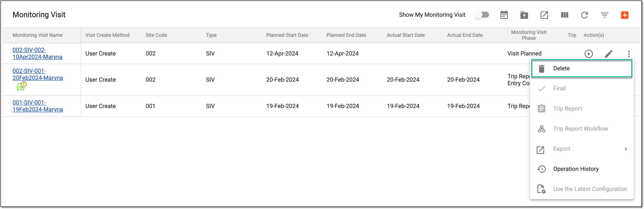This screenshot has height=209, width=644.
Task: Click the Planned End Date column header
Action: (x=346, y=35)
